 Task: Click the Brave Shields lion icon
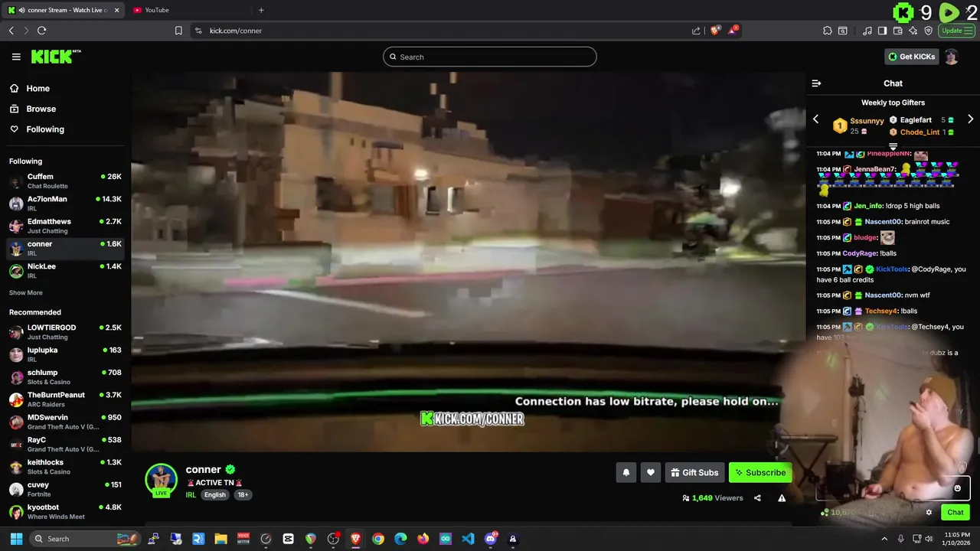click(x=715, y=31)
